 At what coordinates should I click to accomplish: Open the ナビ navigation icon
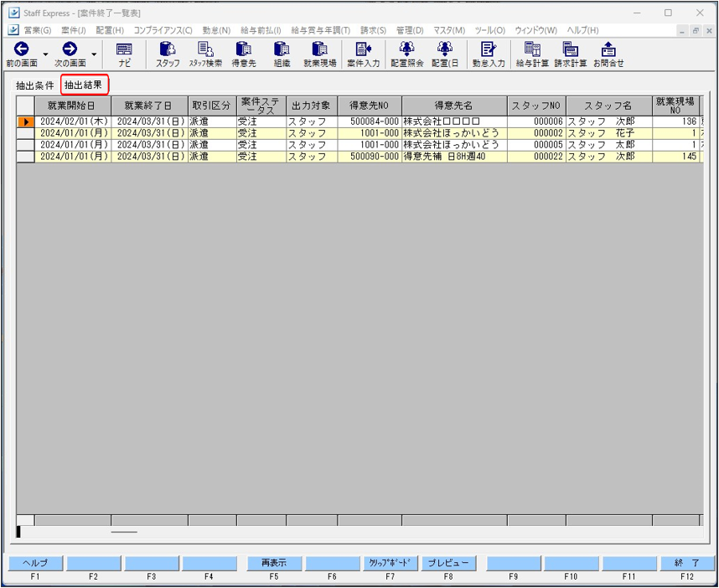124,49
